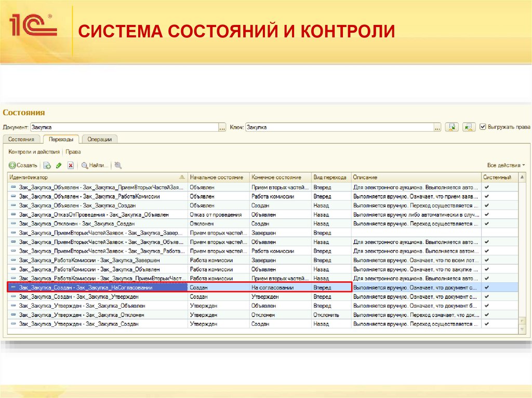Switch to the Состояния tab
This screenshot has width=532, height=398.
tap(22, 139)
